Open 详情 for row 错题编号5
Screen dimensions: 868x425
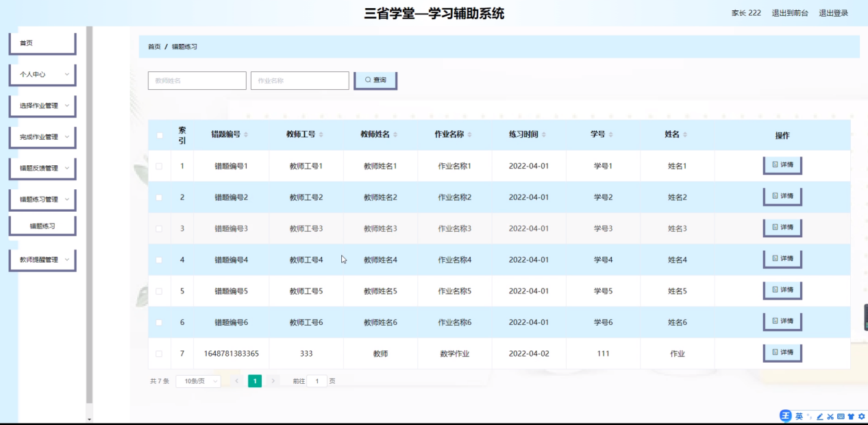pyautogui.click(x=782, y=290)
